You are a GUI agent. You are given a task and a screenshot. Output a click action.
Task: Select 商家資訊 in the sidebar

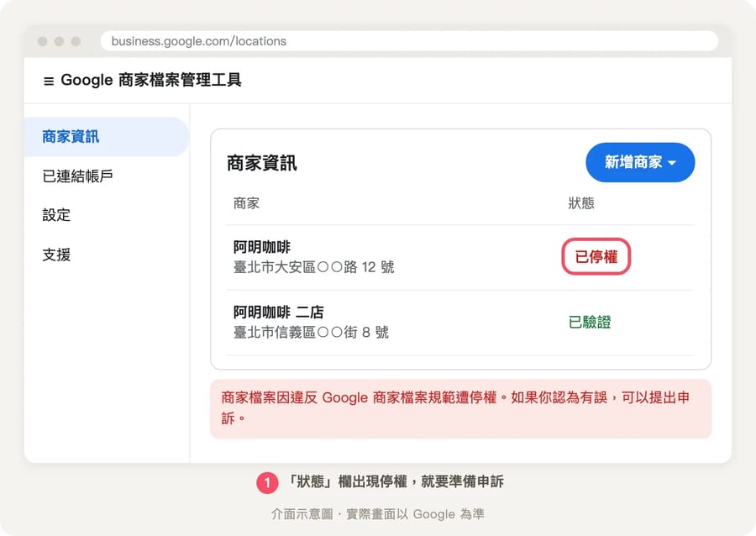pos(106,137)
